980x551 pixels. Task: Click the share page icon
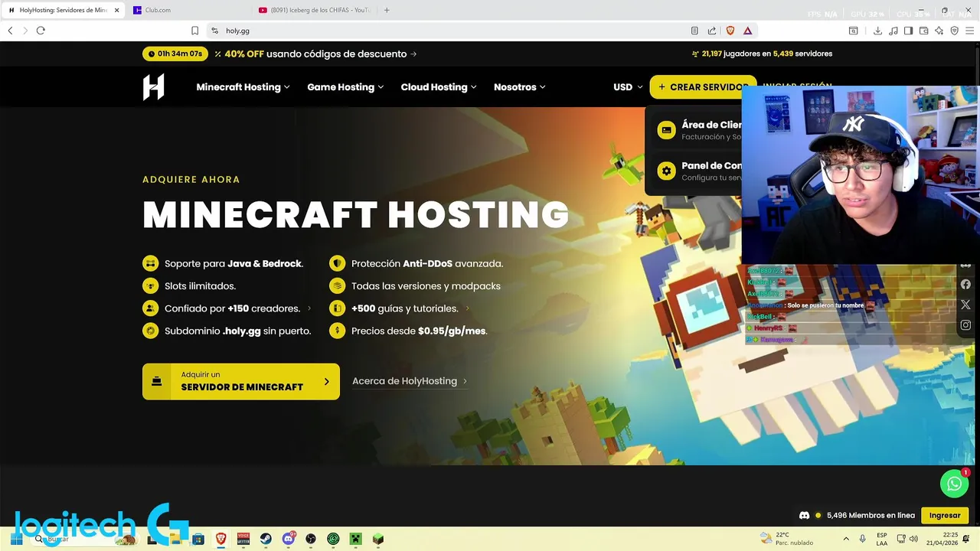712,31
